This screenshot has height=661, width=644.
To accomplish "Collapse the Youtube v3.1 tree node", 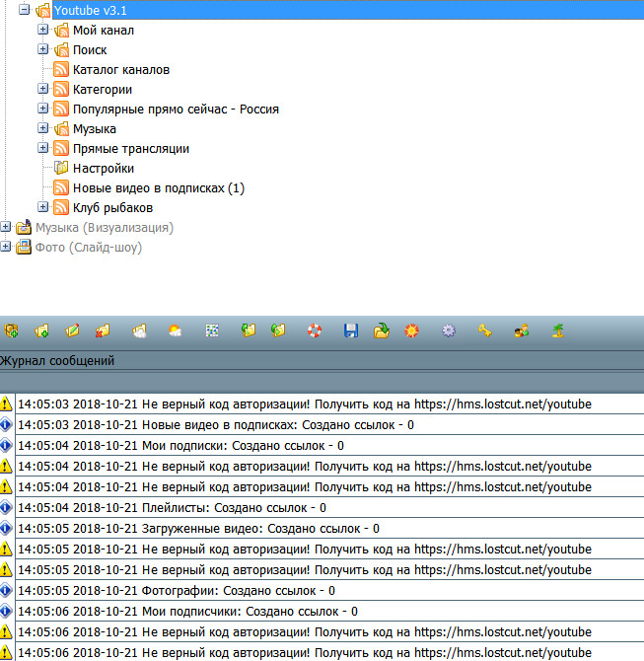I will pos(24,10).
